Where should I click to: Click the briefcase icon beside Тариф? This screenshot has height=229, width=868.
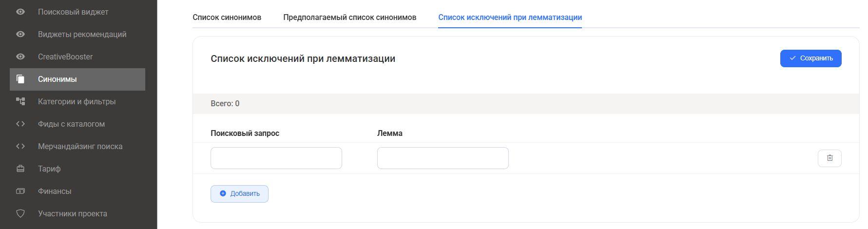20,169
